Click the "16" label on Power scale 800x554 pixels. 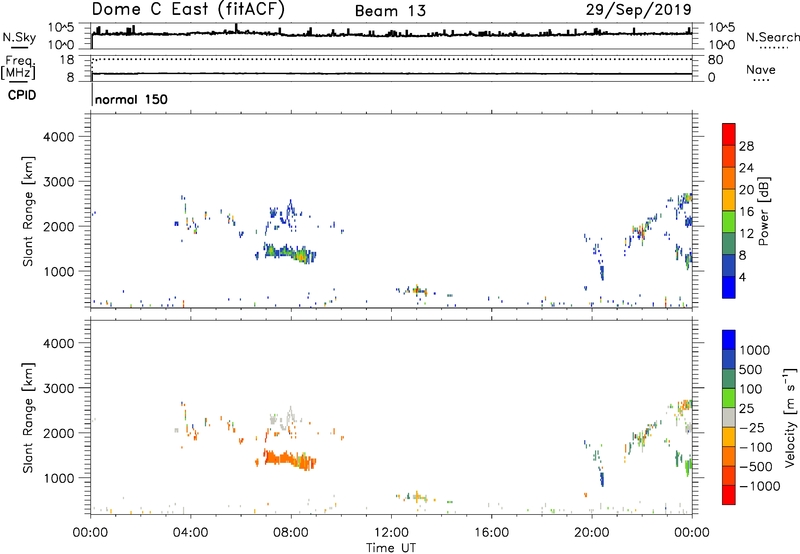(746, 212)
